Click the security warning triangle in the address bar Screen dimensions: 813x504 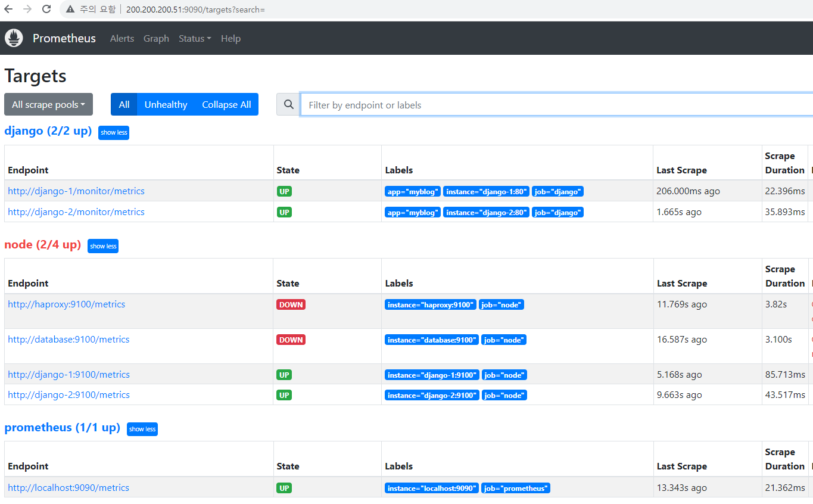point(70,10)
